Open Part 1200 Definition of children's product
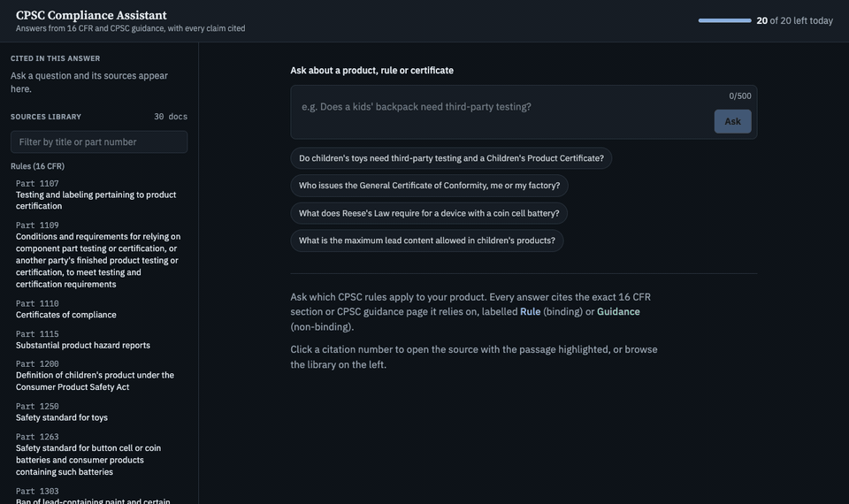This screenshot has height=504, width=849. tap(99, 375)
